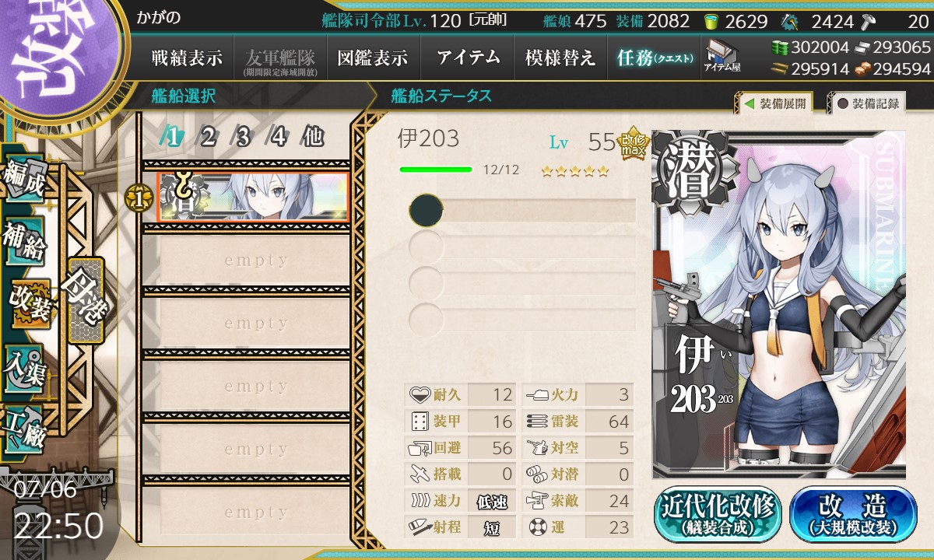Open the 戦績表示 records menu
934x560 pixels.
[x=187, y=58]
